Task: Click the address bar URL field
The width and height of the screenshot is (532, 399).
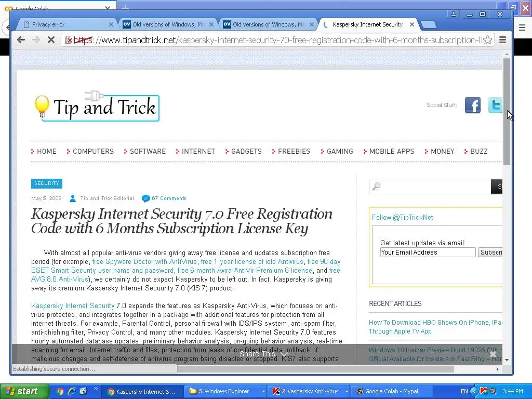Action: (x=278, y=40)
